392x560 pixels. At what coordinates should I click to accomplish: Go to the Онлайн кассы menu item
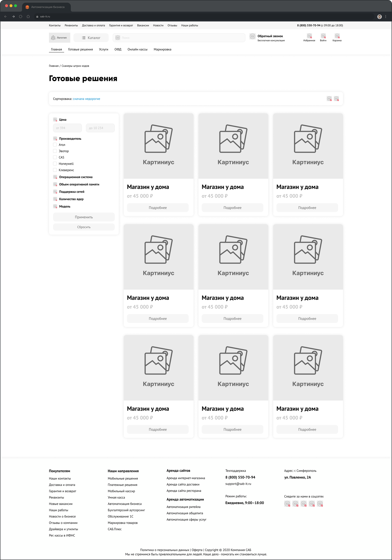coord(137,49)
